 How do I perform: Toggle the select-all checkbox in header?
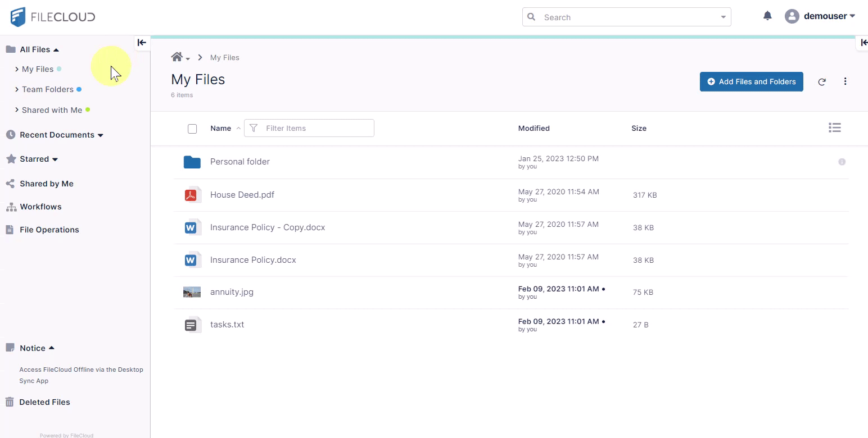(192, 129)
